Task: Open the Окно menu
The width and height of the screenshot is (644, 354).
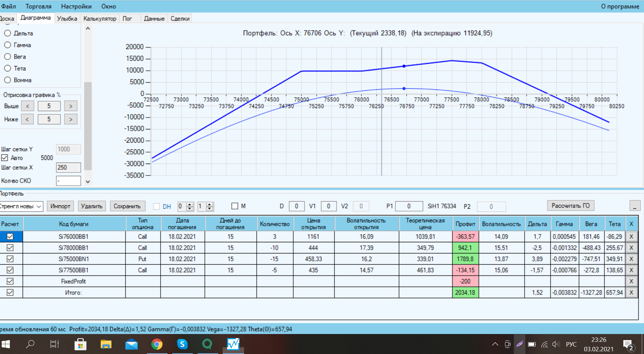Action: point(108,6)
